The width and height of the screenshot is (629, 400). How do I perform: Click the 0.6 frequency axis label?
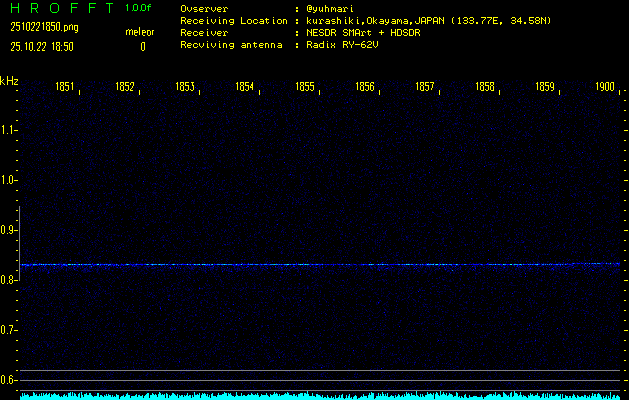(x=9, y=380)
